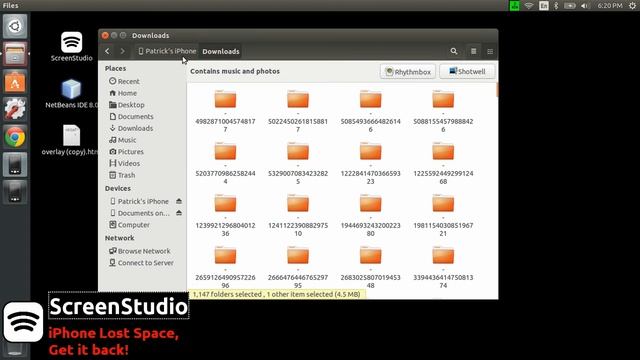Open Connect to Server in sidebar

141,263
